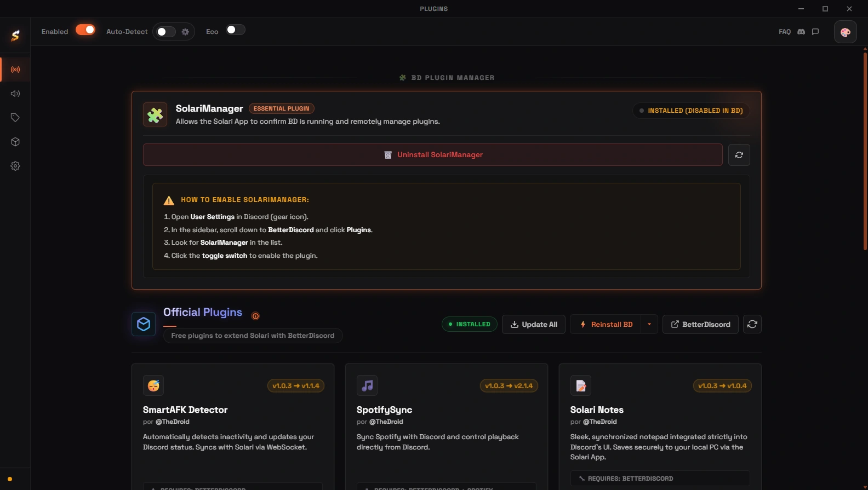Click the warning triangle icon
Viewport: 868px width, 490px height.
169,200
